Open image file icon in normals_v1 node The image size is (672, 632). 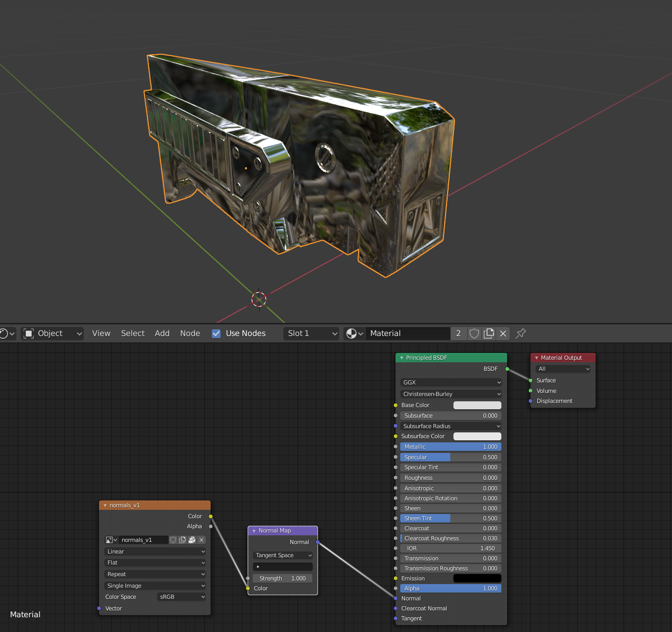tap(192, 540)
